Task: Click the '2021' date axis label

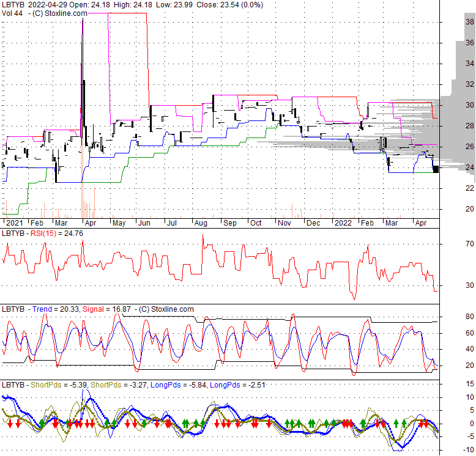Action: click(x=15, y=223)
